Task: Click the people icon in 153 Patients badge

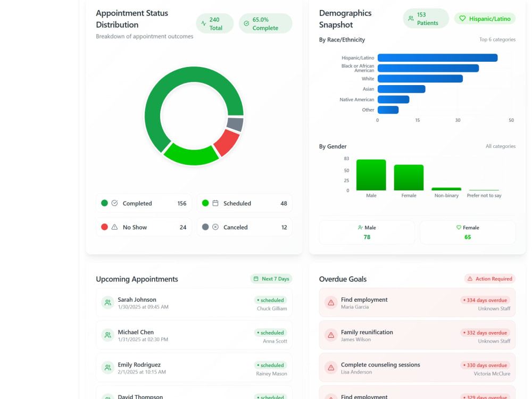Action: click(411, 18)
